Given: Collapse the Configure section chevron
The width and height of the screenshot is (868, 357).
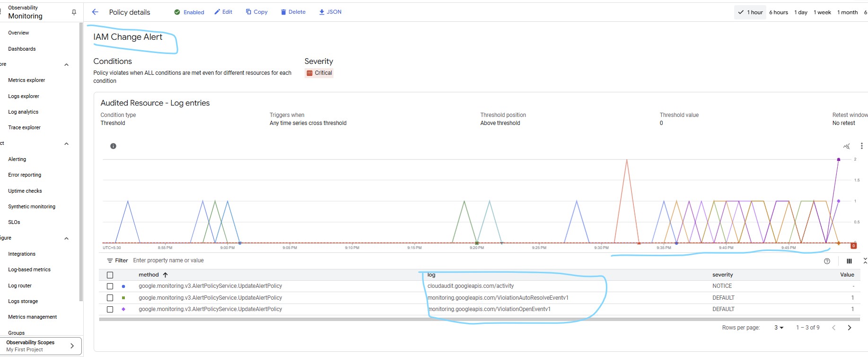Looking at the screenshot, I should click(x=66, y=238).
